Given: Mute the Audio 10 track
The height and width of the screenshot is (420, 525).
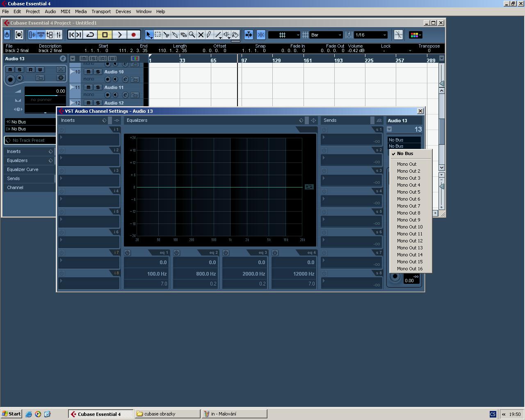Looking at the screenshot, I should pyautogui.click(x=88, y=72).
